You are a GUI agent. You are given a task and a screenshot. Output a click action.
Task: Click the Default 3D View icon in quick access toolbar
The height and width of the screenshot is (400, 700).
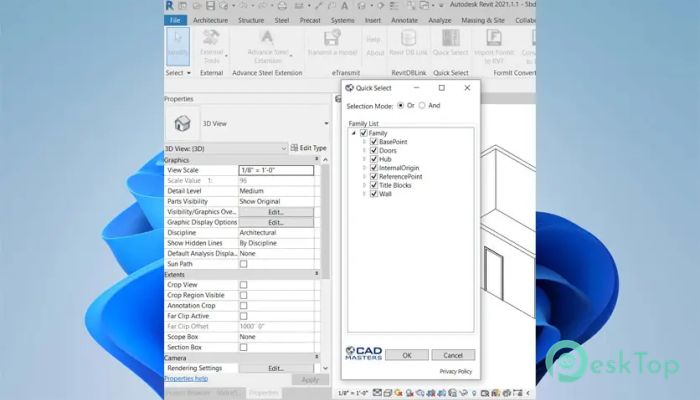click(x=361, y=6)
